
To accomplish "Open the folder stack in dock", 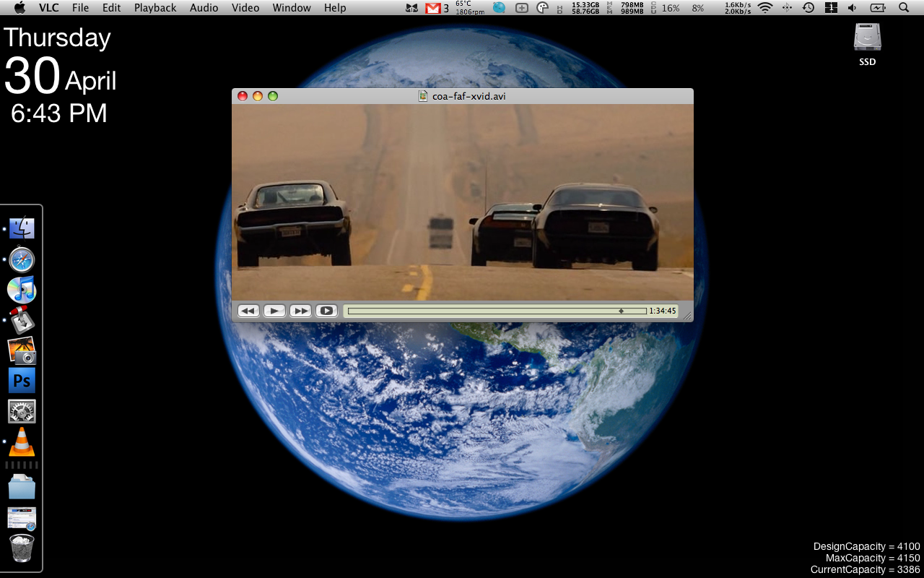I will (22, 486).
